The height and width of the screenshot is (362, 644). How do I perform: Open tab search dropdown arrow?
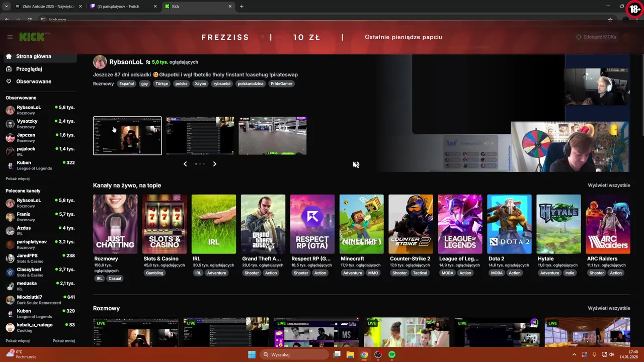(6, 7)
